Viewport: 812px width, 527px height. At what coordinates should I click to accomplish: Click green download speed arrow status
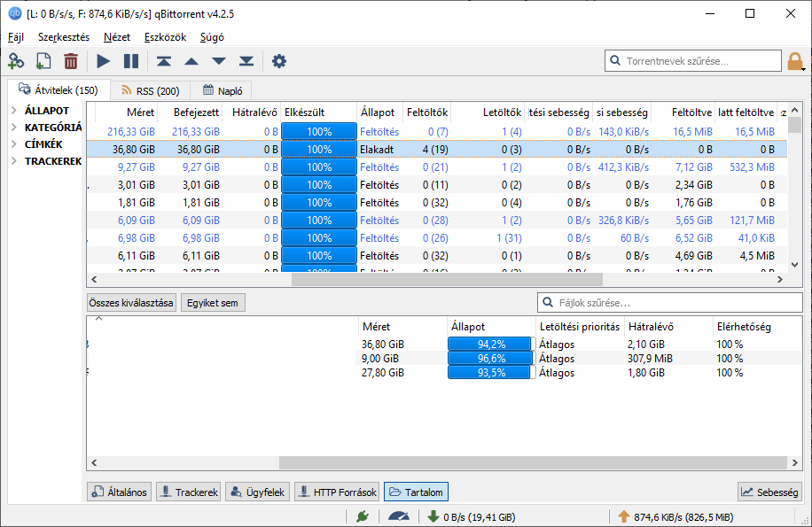pyautogui.click(x=433, y=516)
